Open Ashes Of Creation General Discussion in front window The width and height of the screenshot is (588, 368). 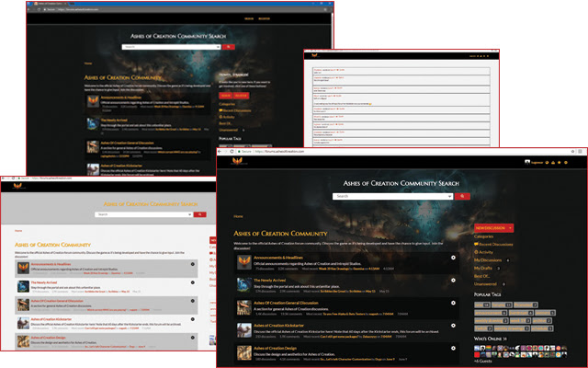[x=286, y=303]
